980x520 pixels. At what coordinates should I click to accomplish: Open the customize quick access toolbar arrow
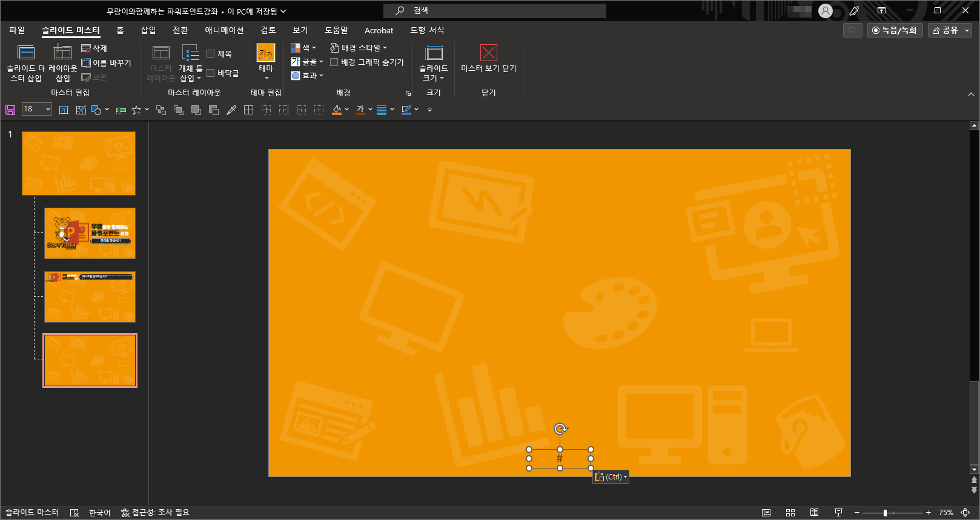click(x=429, y=110)
